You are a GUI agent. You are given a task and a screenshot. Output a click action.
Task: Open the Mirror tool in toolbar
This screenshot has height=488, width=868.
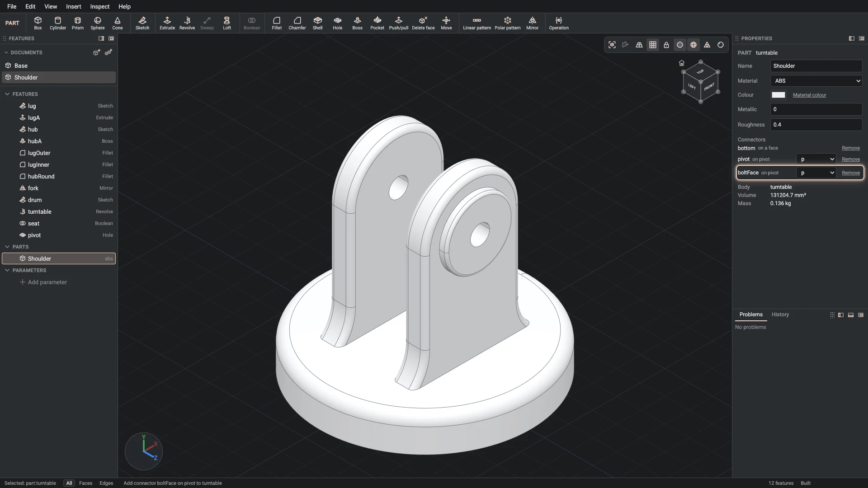(x=533, y=23)
